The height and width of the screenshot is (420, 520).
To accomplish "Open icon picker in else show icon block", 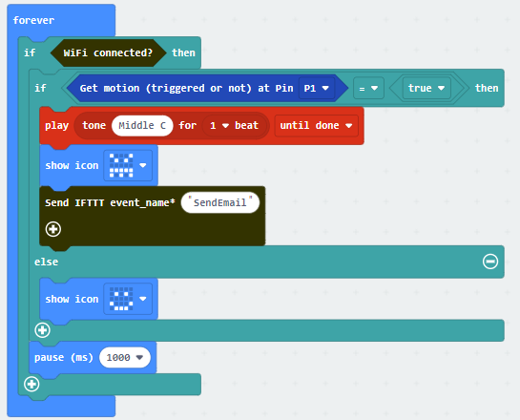I will click(128, 299).
